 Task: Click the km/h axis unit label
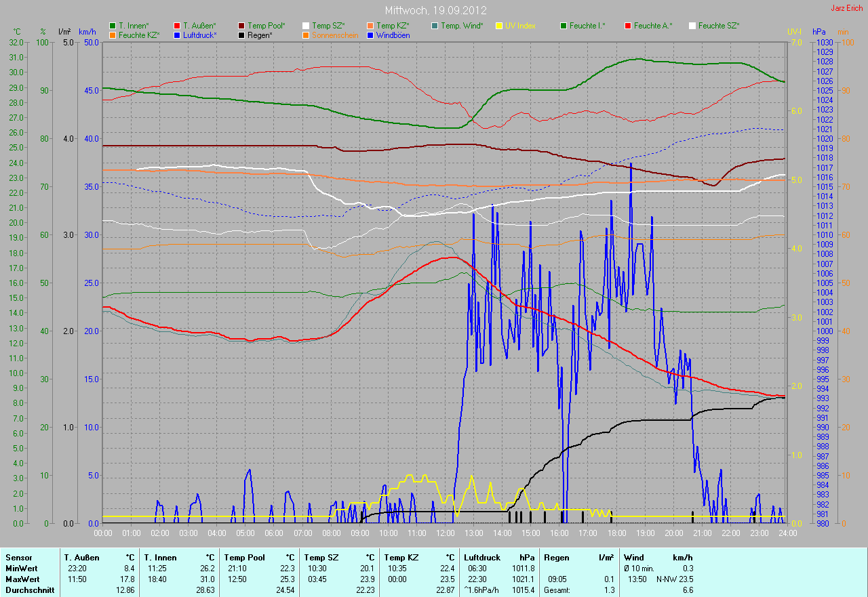pyautogui.click(x=87, y=31)
